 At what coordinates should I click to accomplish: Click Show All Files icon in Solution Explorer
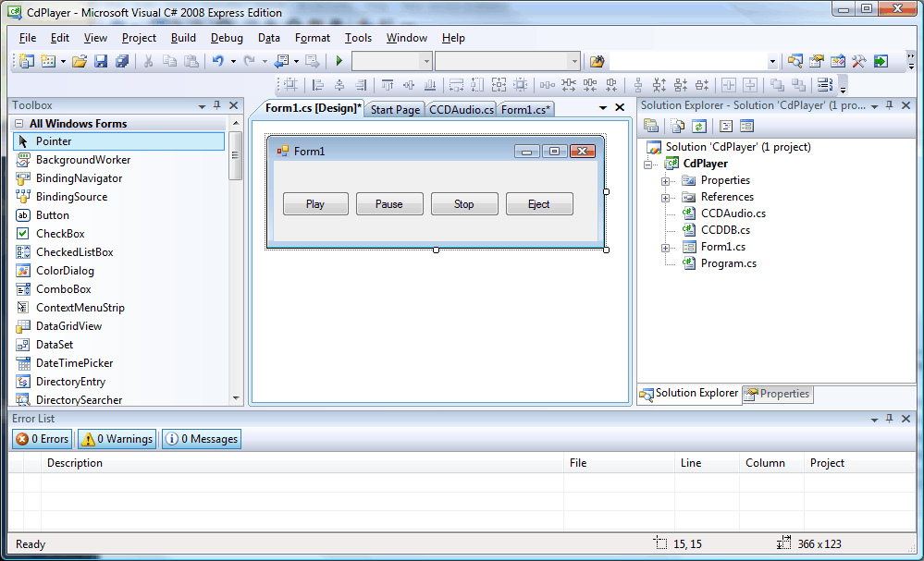coord(678,126)
